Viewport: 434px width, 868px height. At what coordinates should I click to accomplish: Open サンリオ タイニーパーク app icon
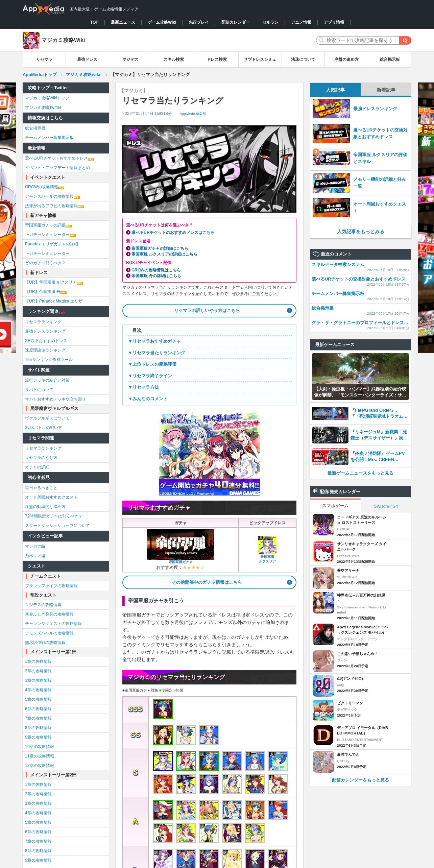point(323,551)
